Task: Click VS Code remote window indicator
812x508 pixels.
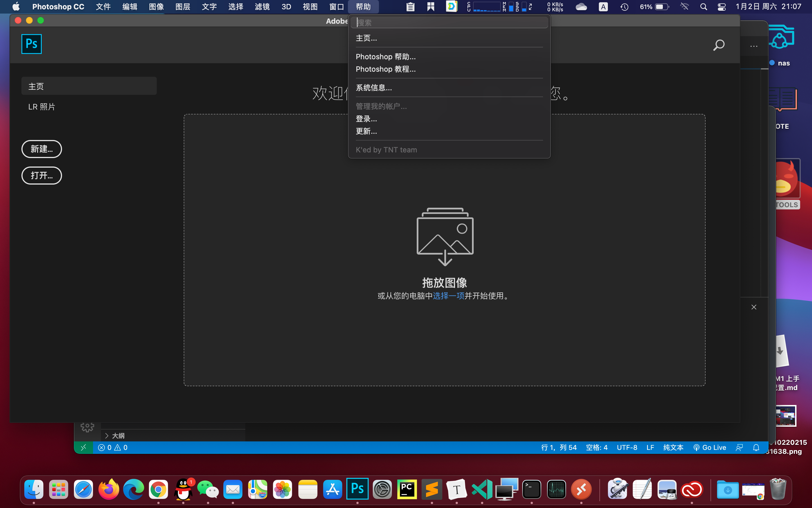Action: coord(83,448)
